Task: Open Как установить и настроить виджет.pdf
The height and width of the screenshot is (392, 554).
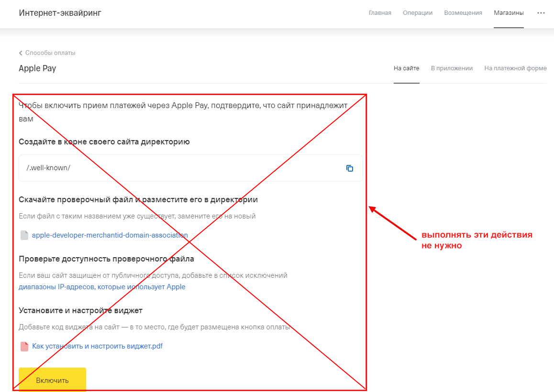Action: click(x=97, y=346)
